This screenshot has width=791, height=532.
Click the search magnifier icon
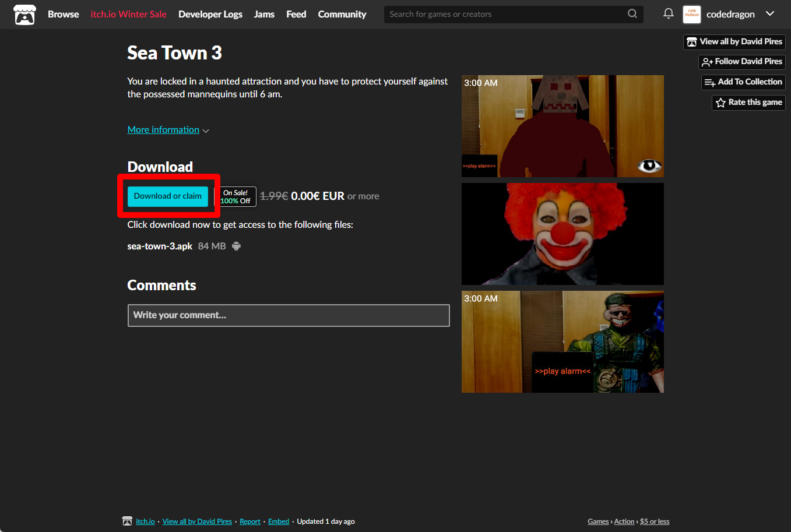[x=632, y=14]
